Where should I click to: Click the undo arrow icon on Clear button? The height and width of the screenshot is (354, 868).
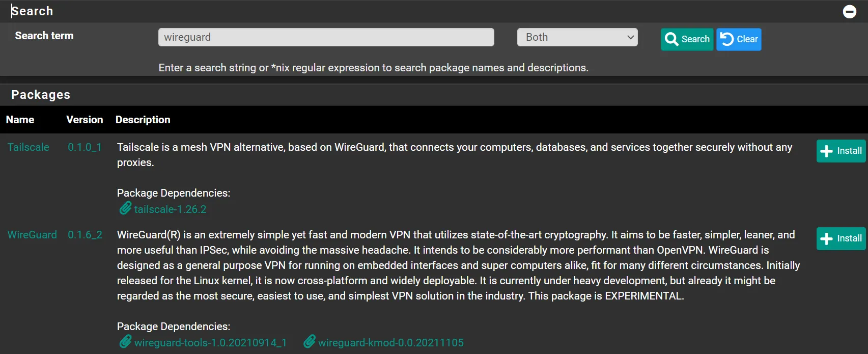point(726,39)
